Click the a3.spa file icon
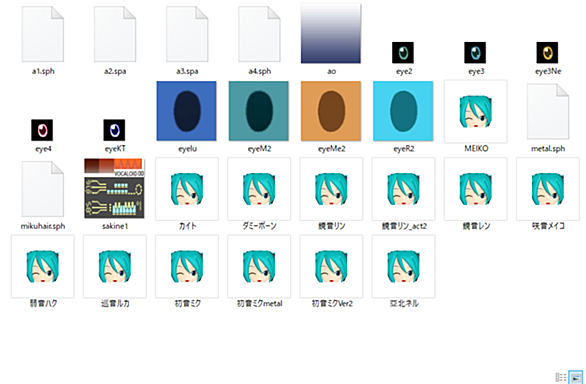This screenshot has width=586, height=384. (x=187, y=34)
